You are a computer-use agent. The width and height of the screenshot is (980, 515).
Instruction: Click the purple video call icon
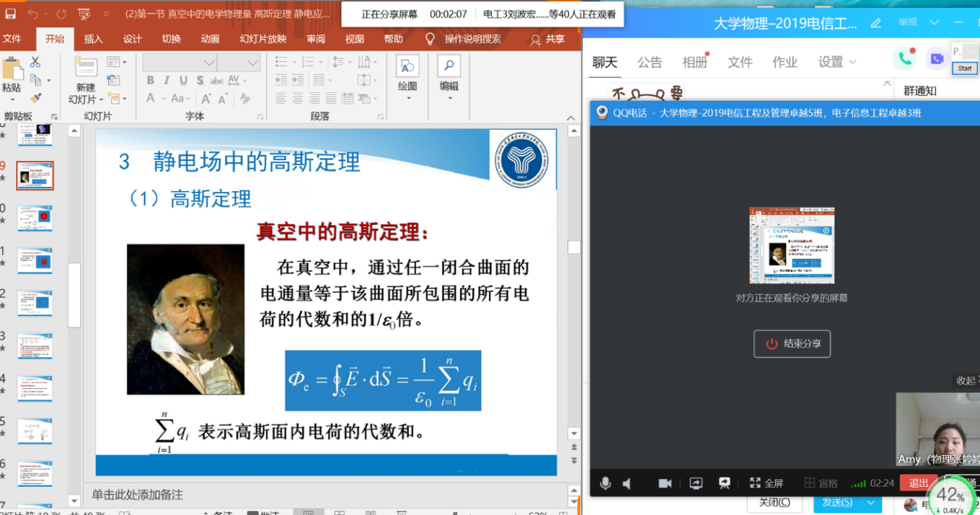coord(937,58)
